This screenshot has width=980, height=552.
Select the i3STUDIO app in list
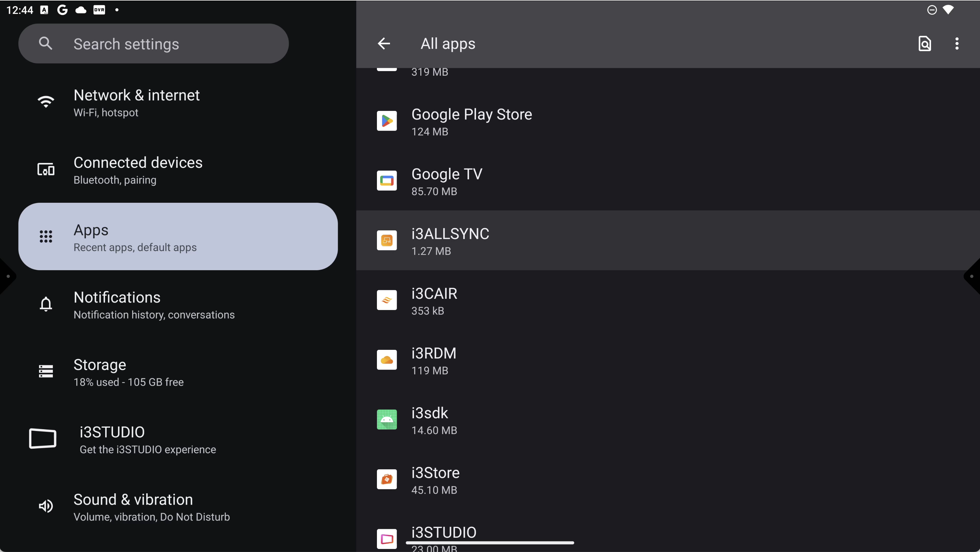[443, 537]
